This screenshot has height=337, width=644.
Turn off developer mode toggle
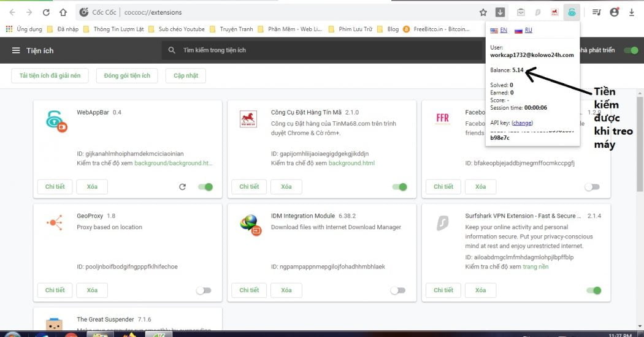click(631, 50)
